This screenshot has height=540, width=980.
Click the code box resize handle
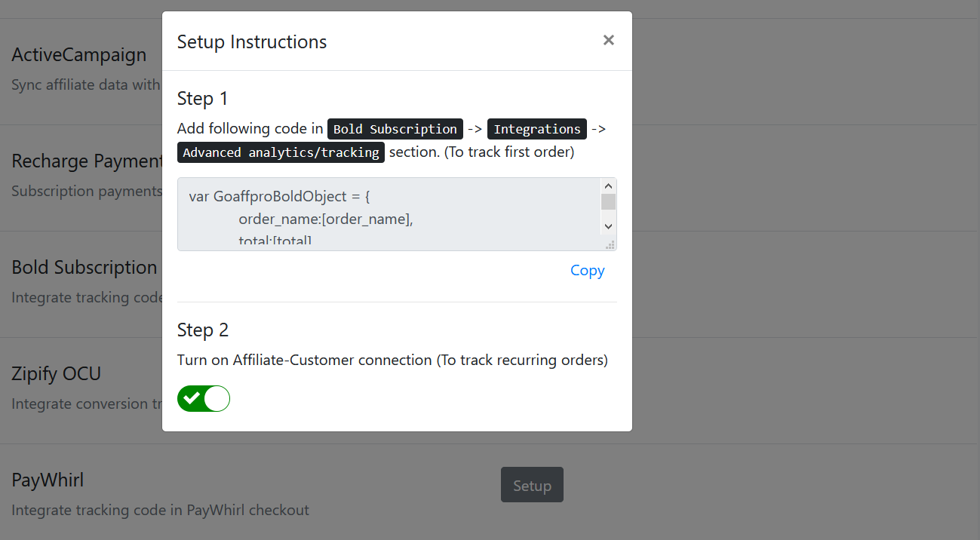tap(610, 244)
